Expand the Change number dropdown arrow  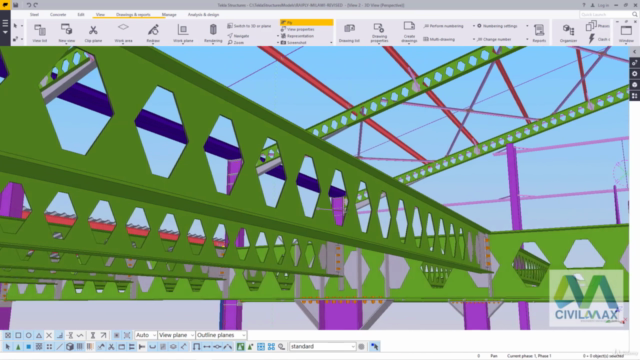[527, 39]
